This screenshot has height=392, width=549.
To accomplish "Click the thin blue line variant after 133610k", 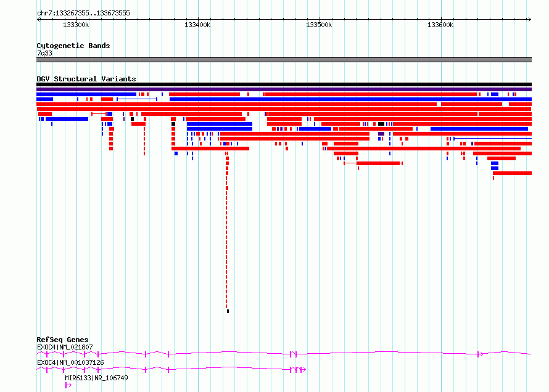I will 493,139.
